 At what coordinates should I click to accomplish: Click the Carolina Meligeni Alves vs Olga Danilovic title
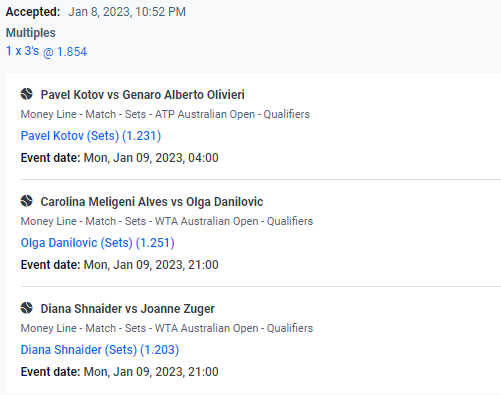(152, 202)
